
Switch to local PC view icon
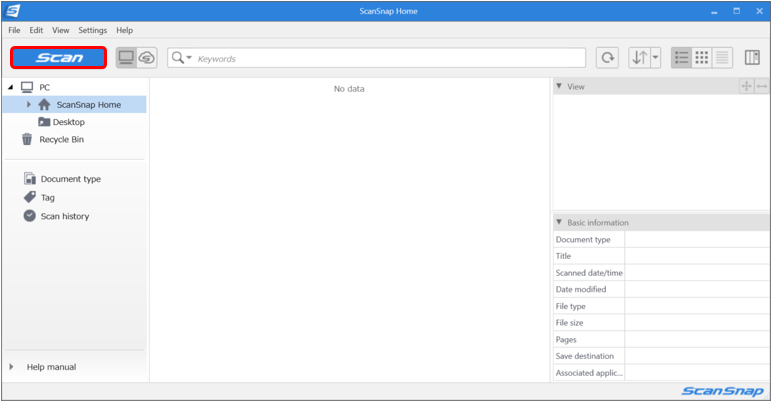coord(127,58)
